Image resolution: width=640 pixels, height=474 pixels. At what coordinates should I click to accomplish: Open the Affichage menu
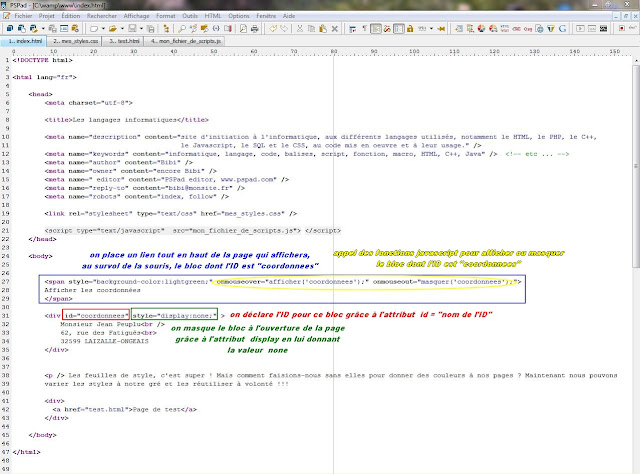tap(136, 16)
